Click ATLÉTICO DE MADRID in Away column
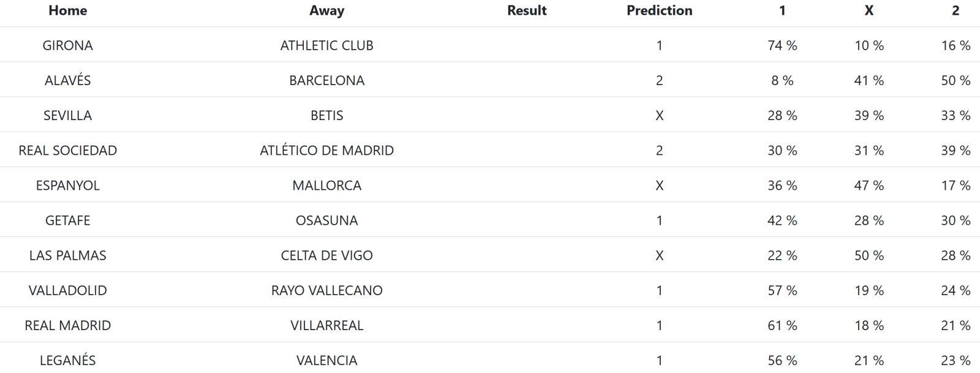The width and height of the screenshot is (980, 373). (x=326, y=150)
